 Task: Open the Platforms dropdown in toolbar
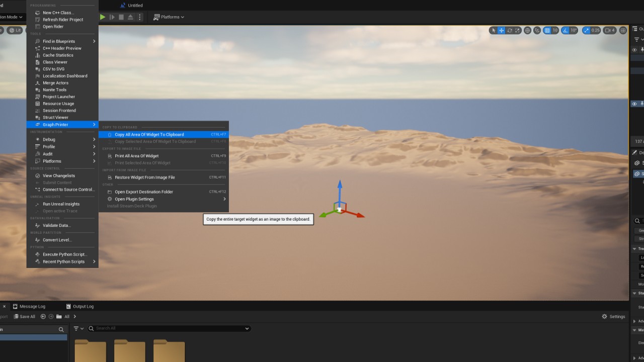point(169,17)
